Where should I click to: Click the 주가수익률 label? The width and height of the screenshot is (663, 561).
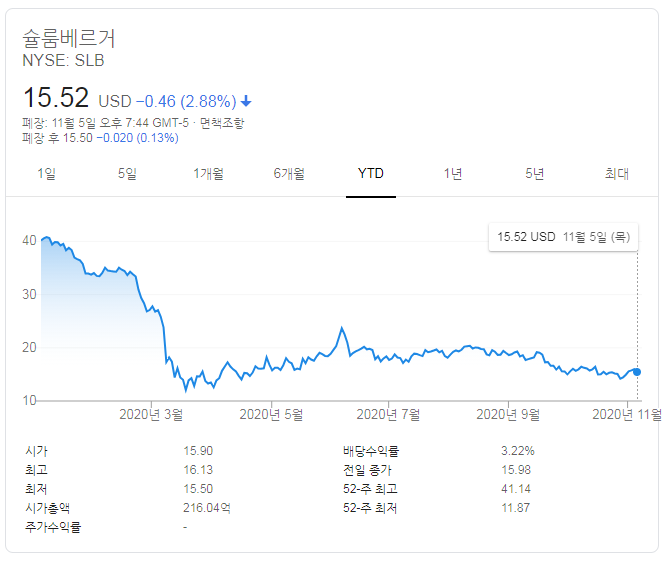[x=53, y=527]
